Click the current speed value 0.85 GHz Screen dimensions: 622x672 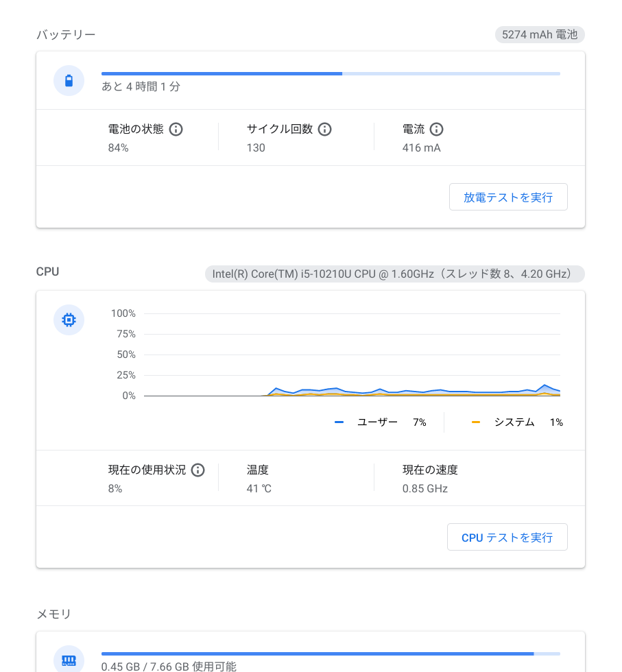pos(424,489)
